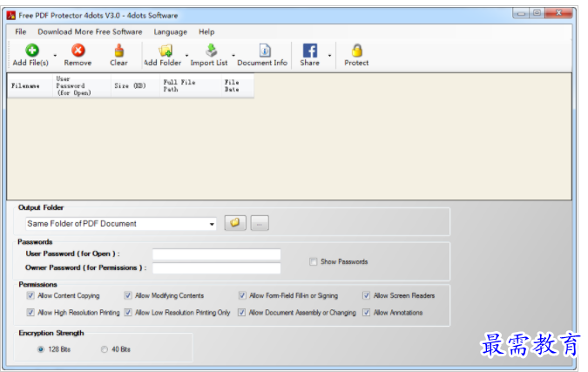Expand the Import List dropdown arrow

point(233,56)
